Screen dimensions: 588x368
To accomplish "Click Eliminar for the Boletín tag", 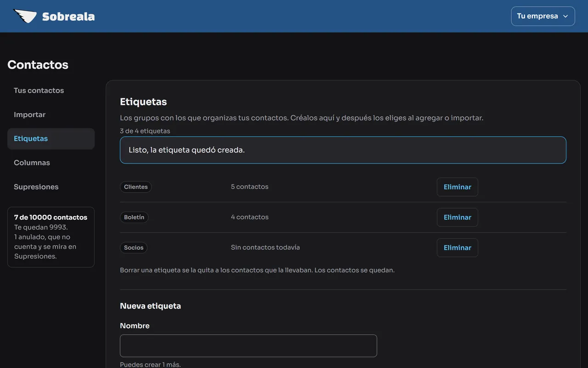I will tap(458, 217).
